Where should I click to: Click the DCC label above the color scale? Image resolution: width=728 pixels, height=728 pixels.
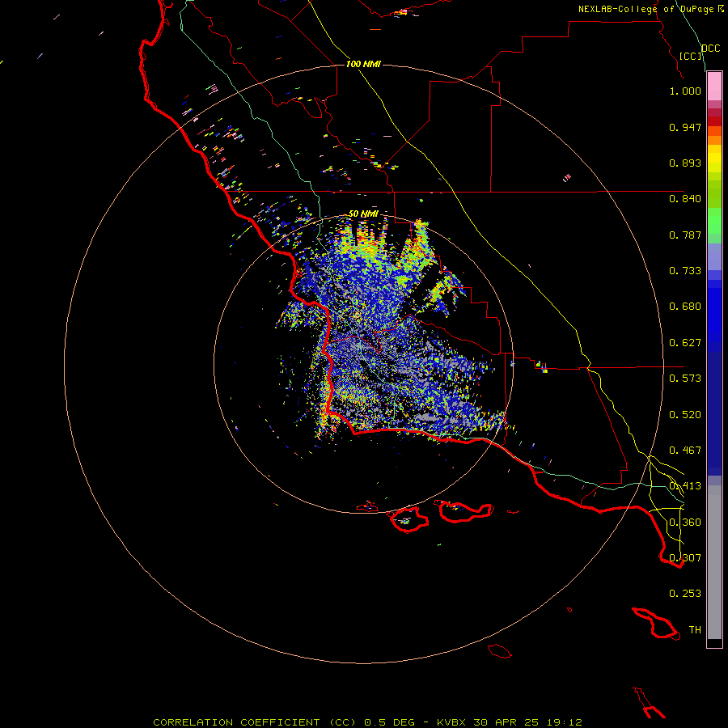(711, 49)
